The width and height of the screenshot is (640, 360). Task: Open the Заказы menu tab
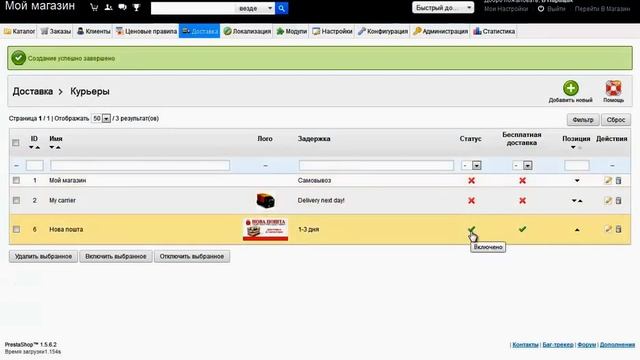[56, 31]
